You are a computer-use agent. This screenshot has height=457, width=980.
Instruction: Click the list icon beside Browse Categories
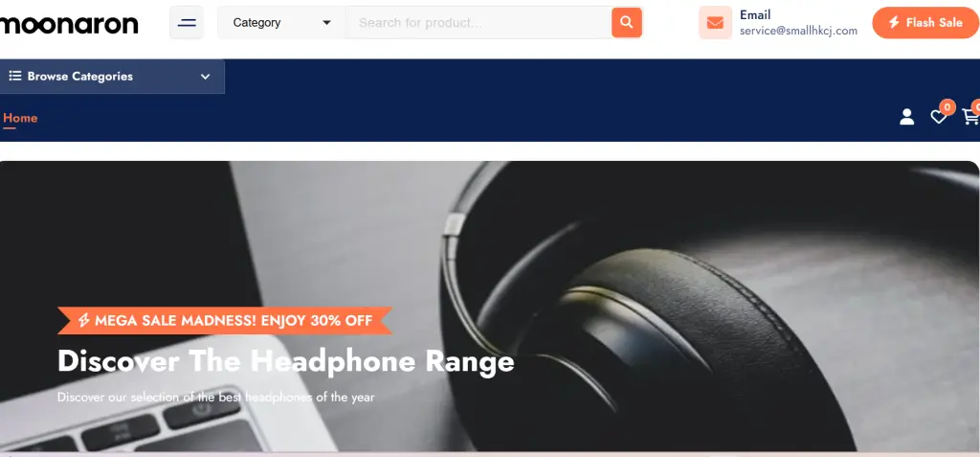coord(15,76)
